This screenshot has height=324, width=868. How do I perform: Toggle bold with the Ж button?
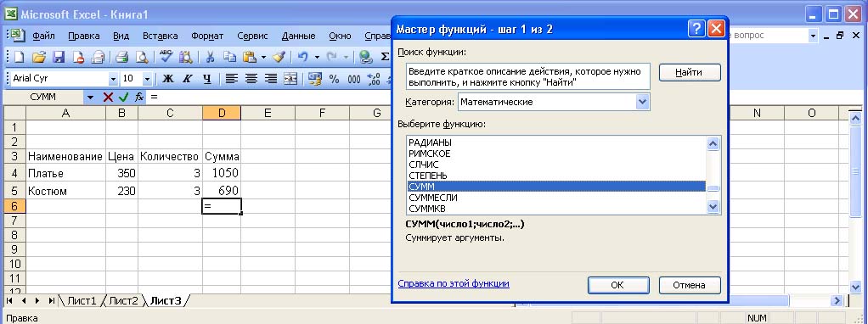coord(167,79)
